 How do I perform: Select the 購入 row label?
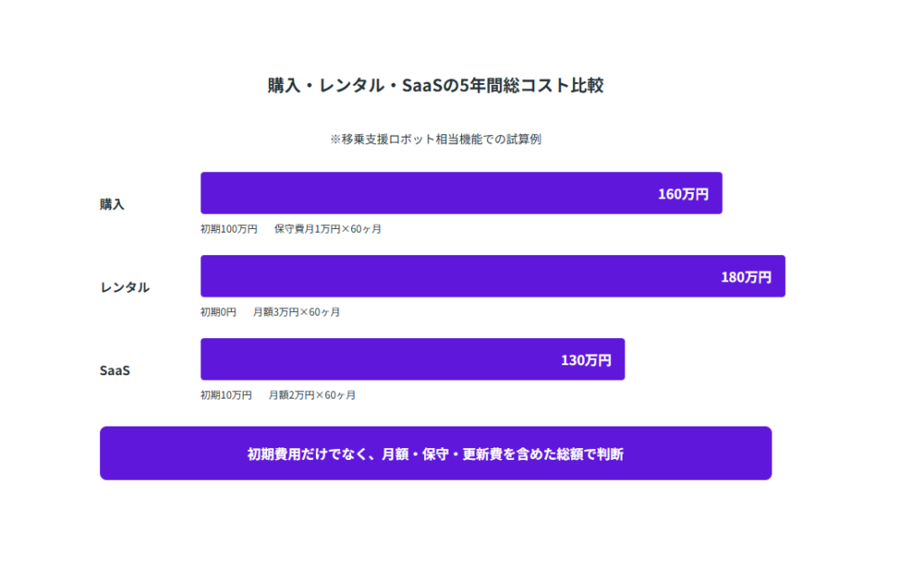coord(112,205)
